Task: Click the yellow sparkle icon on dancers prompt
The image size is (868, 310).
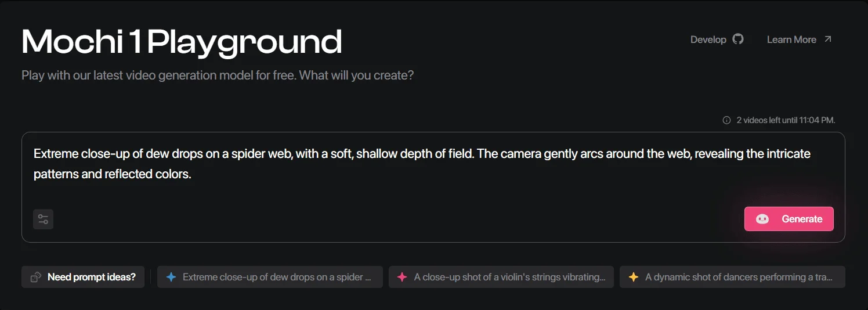Action: (634, 277)
